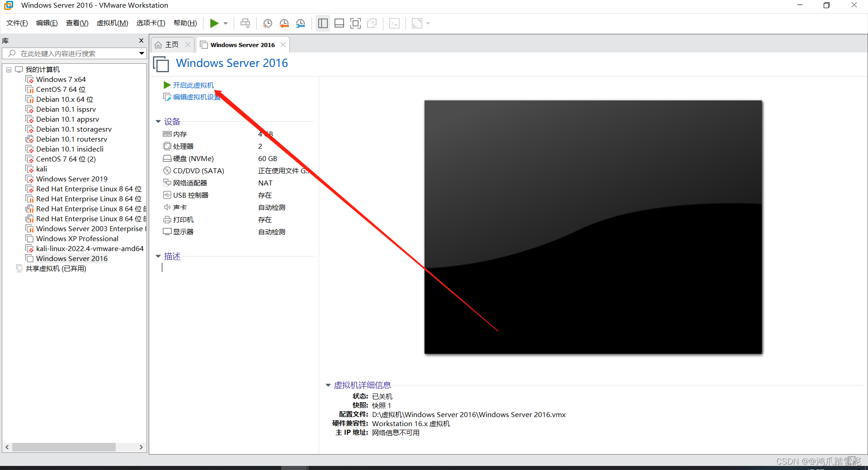Select Windows 7 x64 in library
868x470 pixels.
(61, 80)
